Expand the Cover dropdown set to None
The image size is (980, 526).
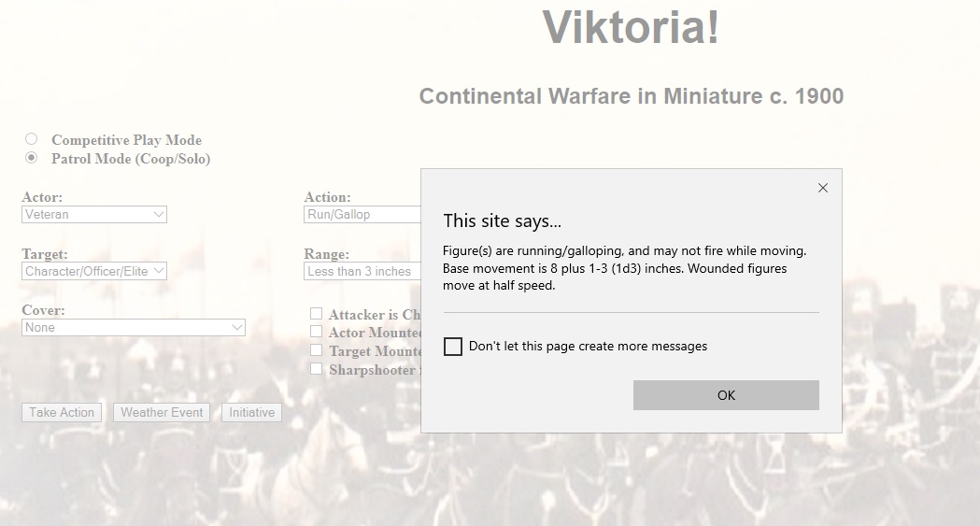tap(134, 327)
